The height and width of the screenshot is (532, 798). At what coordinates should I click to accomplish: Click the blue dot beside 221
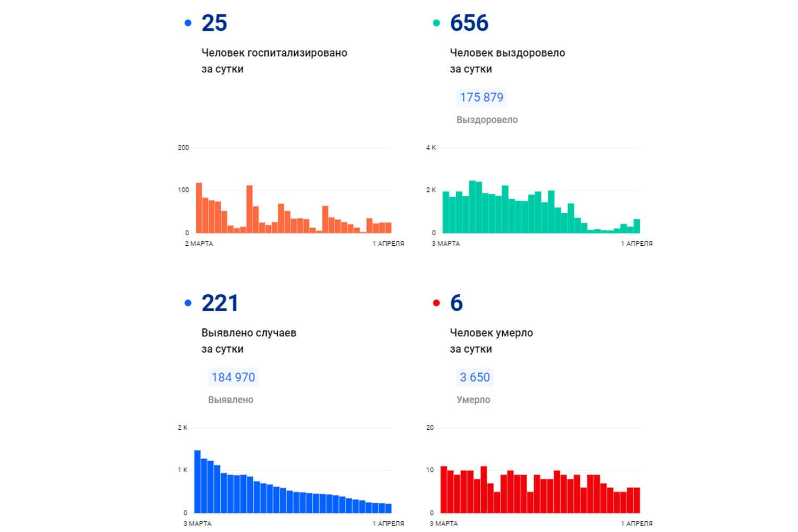(188, 303)
